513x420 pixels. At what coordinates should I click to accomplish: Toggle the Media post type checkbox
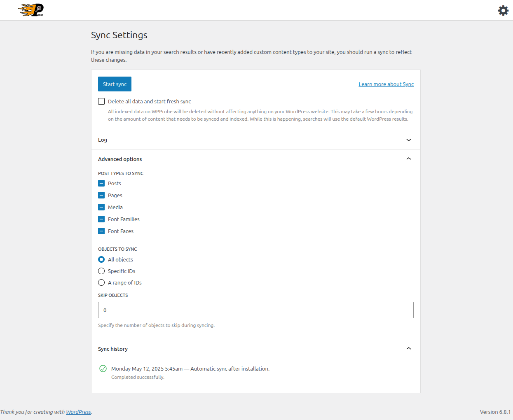[x=101, y=207]
